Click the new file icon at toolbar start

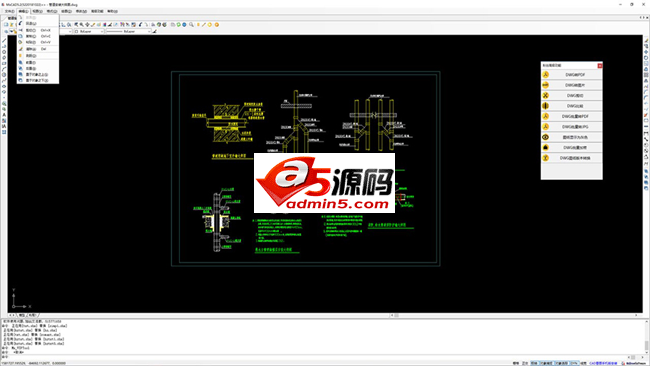[6, 24]
